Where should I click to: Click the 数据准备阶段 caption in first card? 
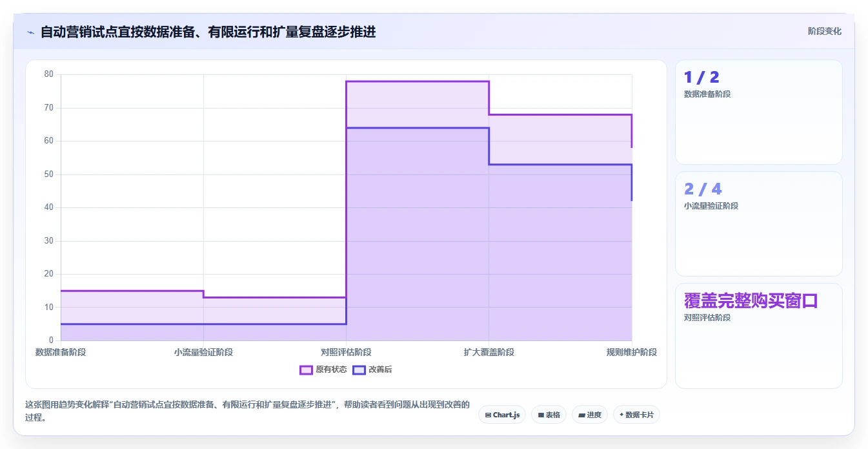click(707, 94)
